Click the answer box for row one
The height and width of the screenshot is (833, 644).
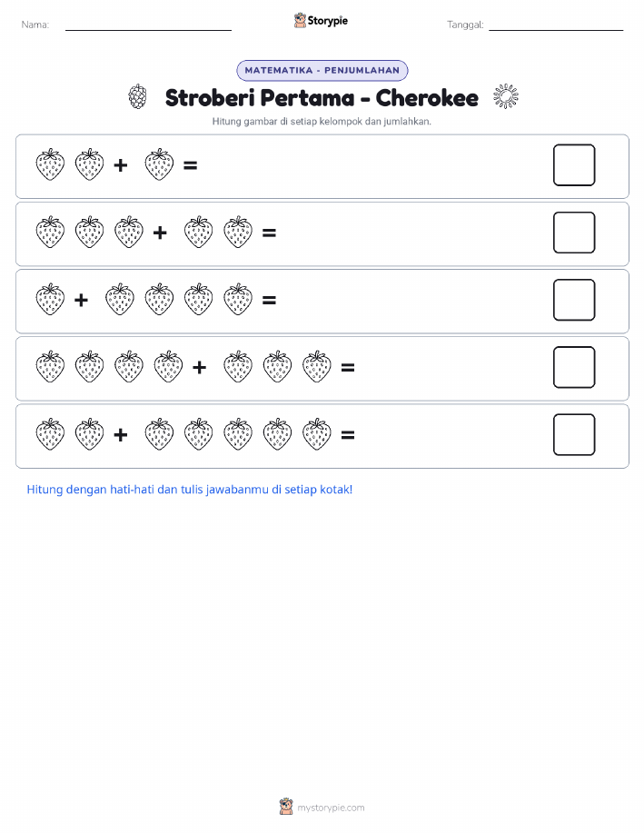point(574,165)
